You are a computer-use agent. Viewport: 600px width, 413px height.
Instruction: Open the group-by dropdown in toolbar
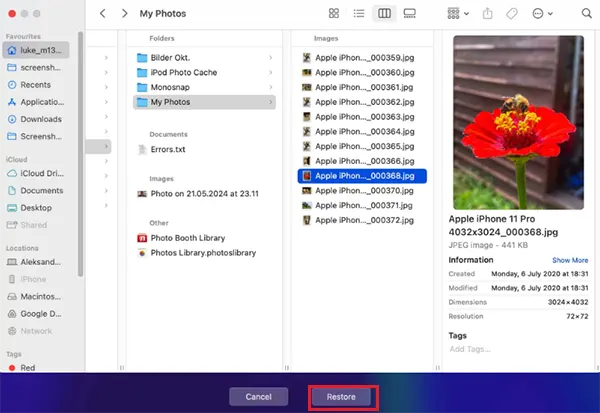pyautogui.click(x=458, y=13)
